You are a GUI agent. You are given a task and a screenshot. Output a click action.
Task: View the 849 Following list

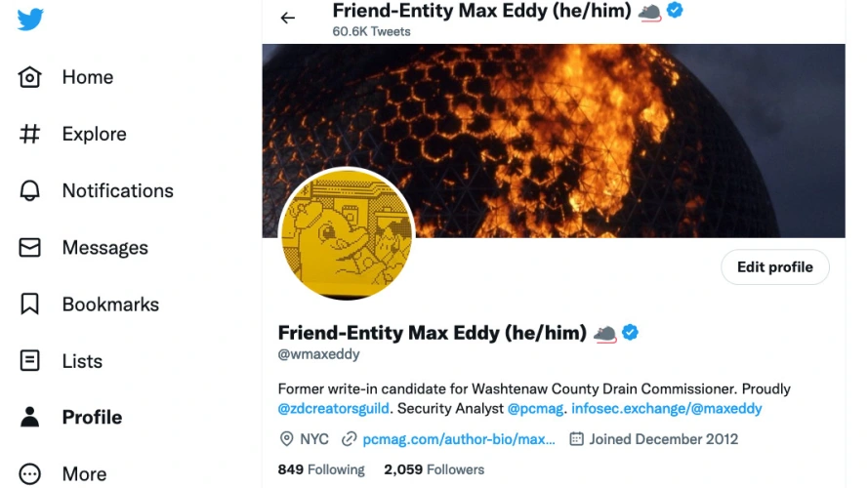[x=321, y=469]
